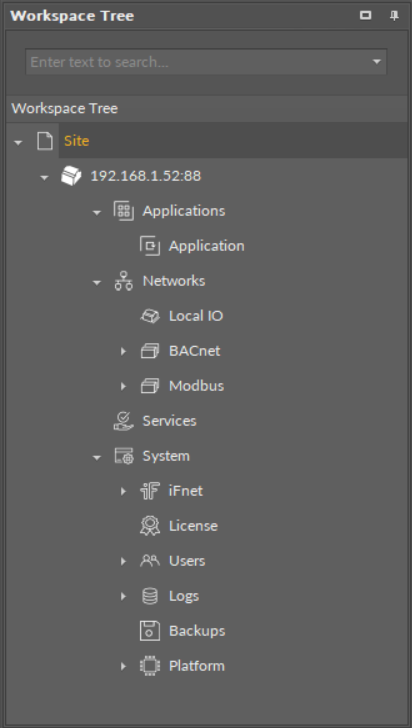Click the Networks topology icon
412x728 pixels.
click(124, 281)
